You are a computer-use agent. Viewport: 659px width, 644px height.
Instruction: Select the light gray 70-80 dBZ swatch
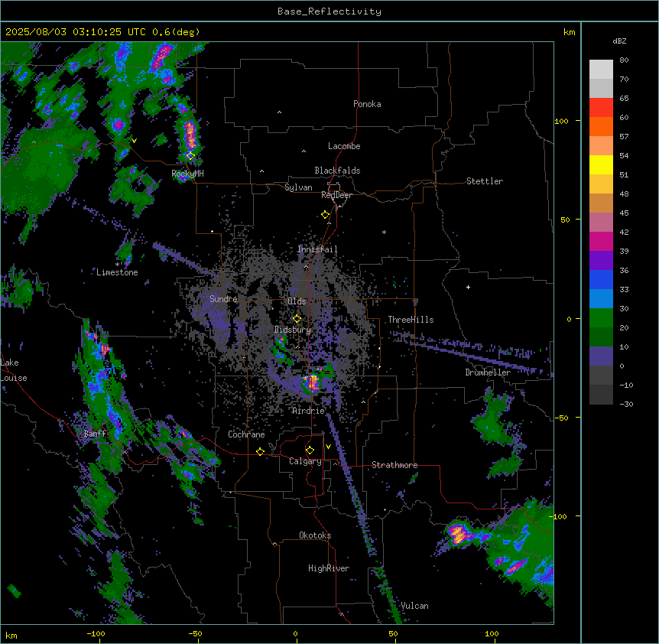pos(601,70)
